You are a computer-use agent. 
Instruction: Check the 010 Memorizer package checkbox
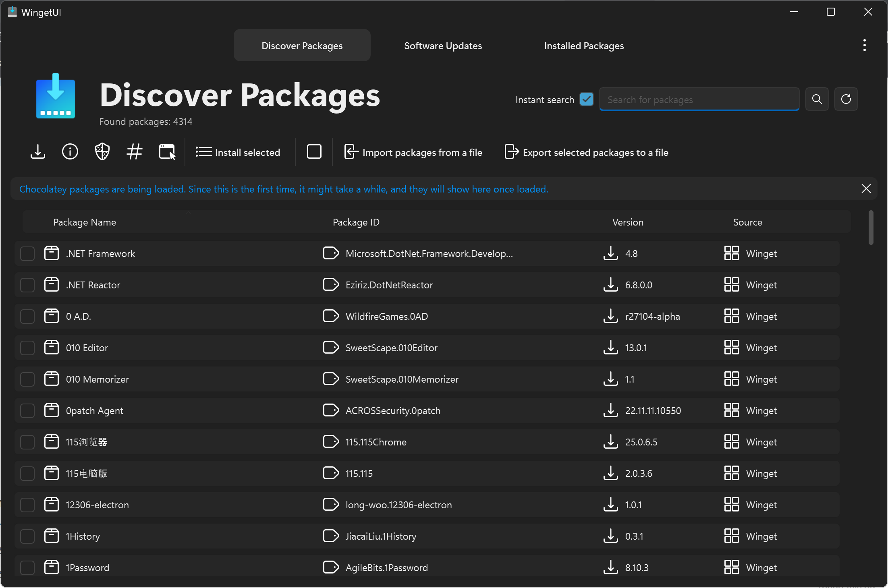click(x=27, y=379)
